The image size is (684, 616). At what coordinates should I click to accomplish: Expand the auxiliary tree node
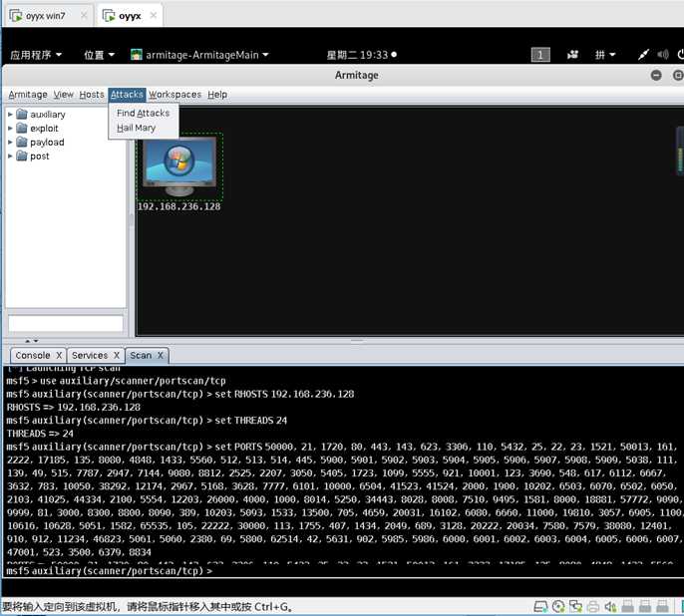[10, 115]
